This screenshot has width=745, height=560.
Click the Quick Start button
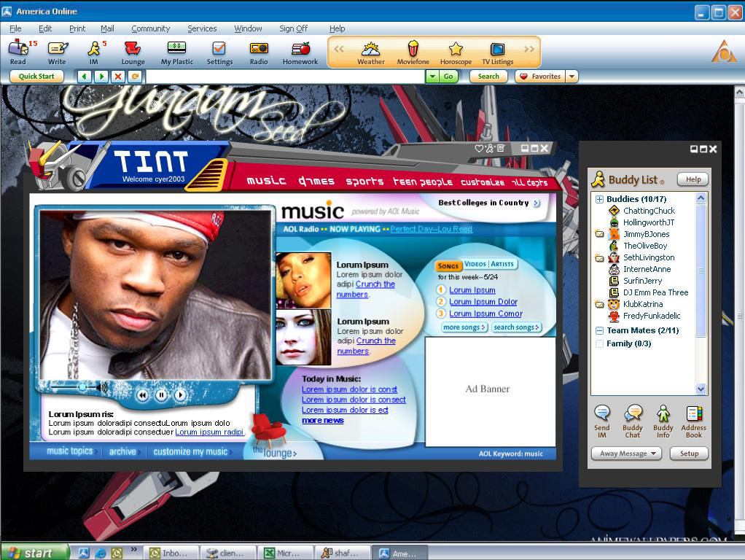point(36,76)
